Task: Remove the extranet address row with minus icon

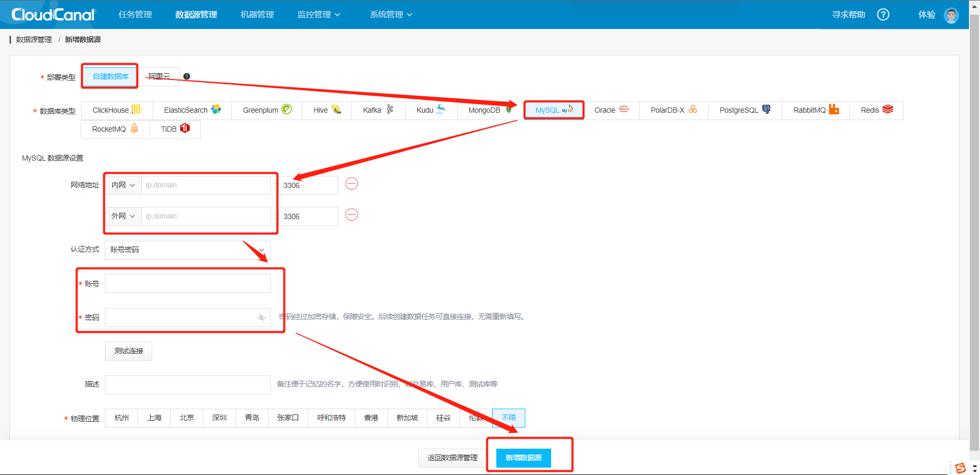Action: (351, 215)
